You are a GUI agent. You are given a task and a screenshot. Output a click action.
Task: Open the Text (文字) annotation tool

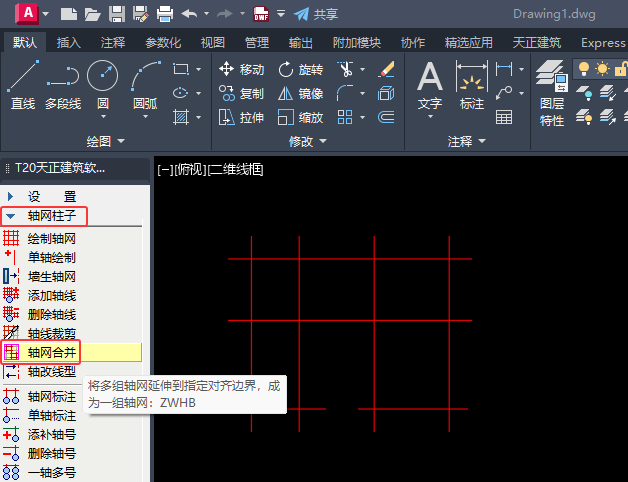click(430, 86)
